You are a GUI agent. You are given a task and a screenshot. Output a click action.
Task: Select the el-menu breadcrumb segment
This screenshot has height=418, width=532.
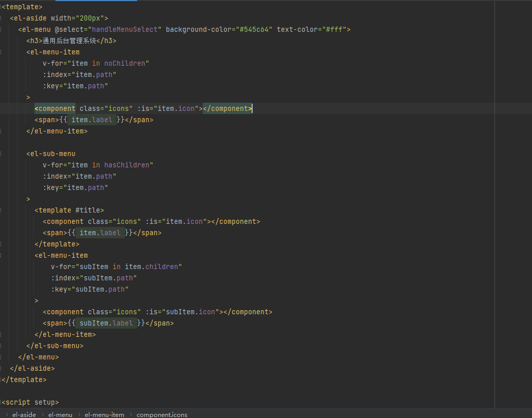coord(60,414)
